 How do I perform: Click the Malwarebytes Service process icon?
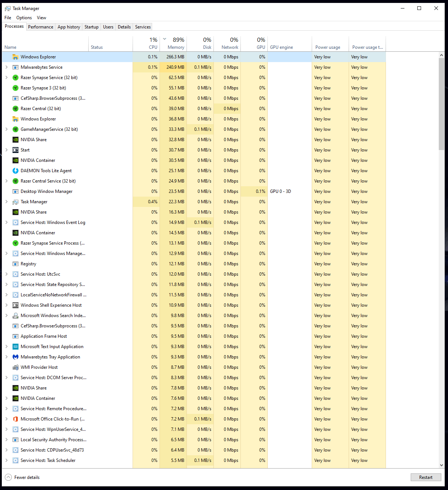16,67
